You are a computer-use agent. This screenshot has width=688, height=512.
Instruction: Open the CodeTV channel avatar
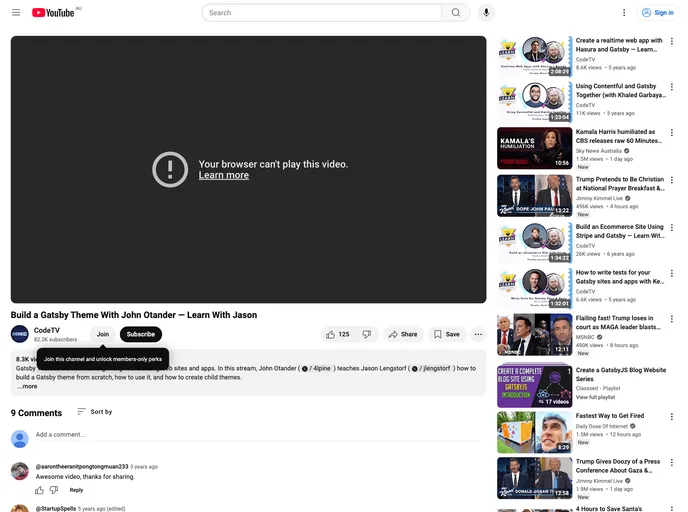click(x=19, y=334)
